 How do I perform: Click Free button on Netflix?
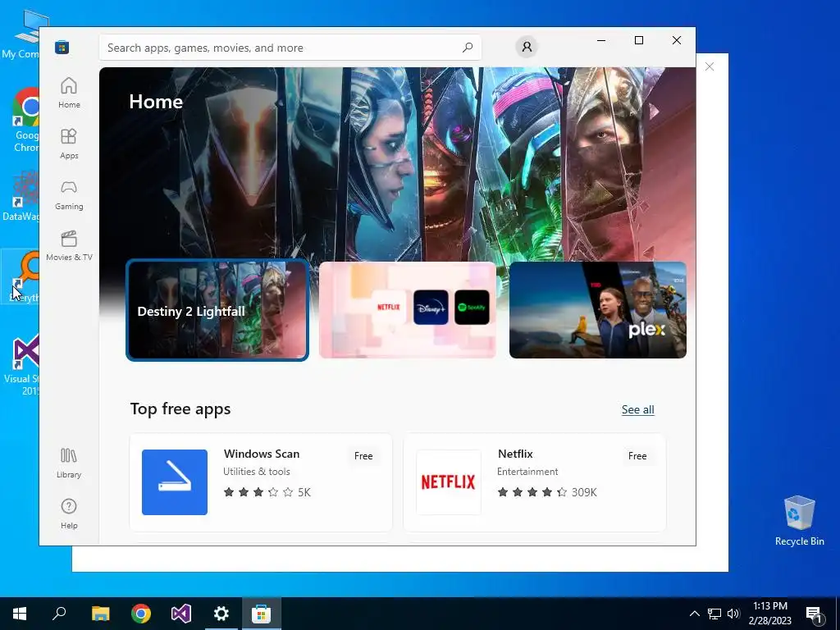637,456
